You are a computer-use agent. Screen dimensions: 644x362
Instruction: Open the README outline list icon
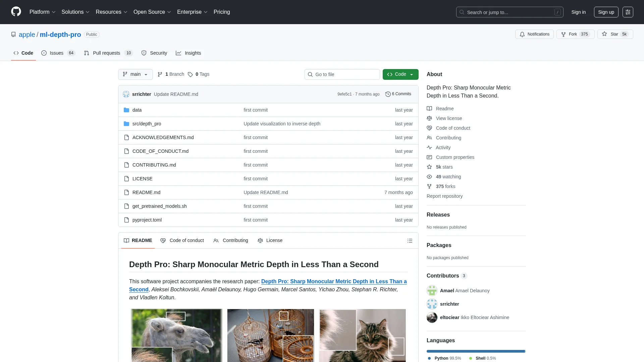[x=410, y=241]
